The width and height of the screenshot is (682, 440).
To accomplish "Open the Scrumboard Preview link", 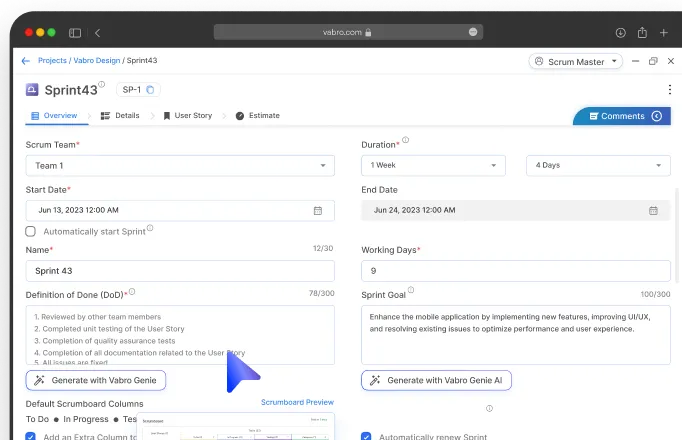I will click(297, 402).
